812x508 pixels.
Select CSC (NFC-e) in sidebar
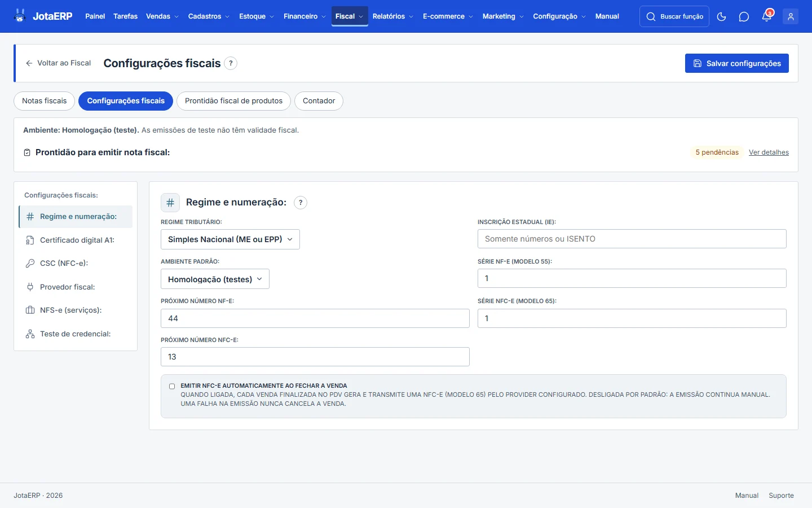tap(76, 264)
